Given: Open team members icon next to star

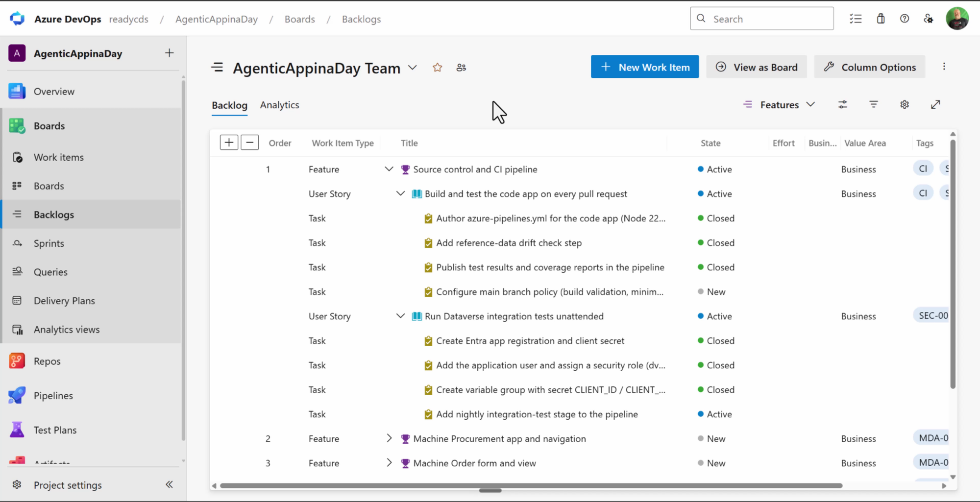Looking at the screenshot, I should click(x=461, y=68).
